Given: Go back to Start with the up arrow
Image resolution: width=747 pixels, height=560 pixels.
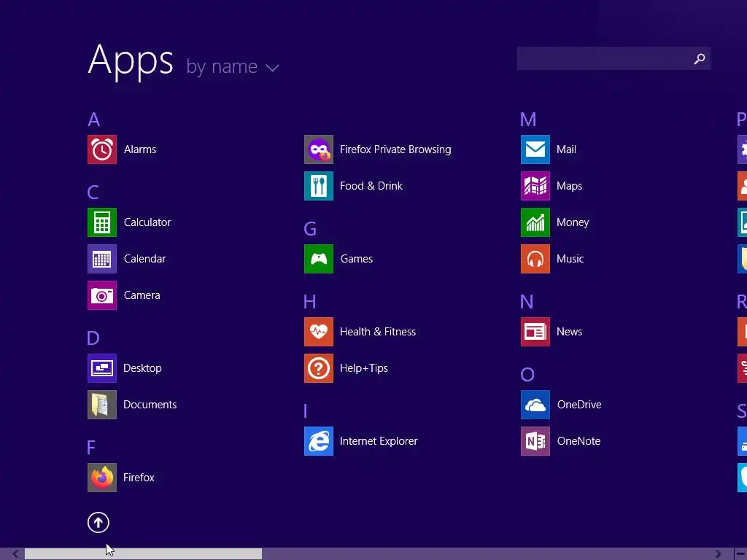Looking at the screenshot, I should (98, 523).
